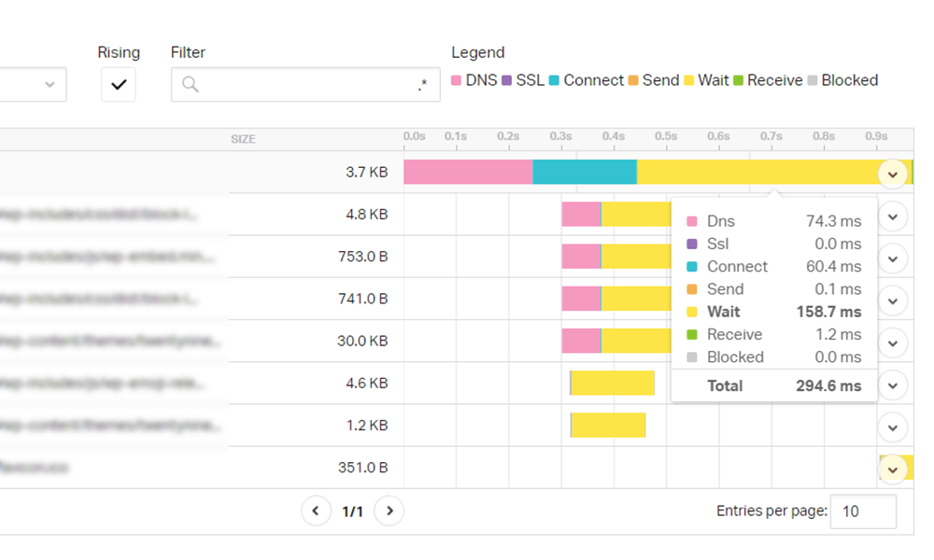Click the yellow Wait bar of 4.6 KB row
The image size is (934, 560).
click(x=613, y=383)
